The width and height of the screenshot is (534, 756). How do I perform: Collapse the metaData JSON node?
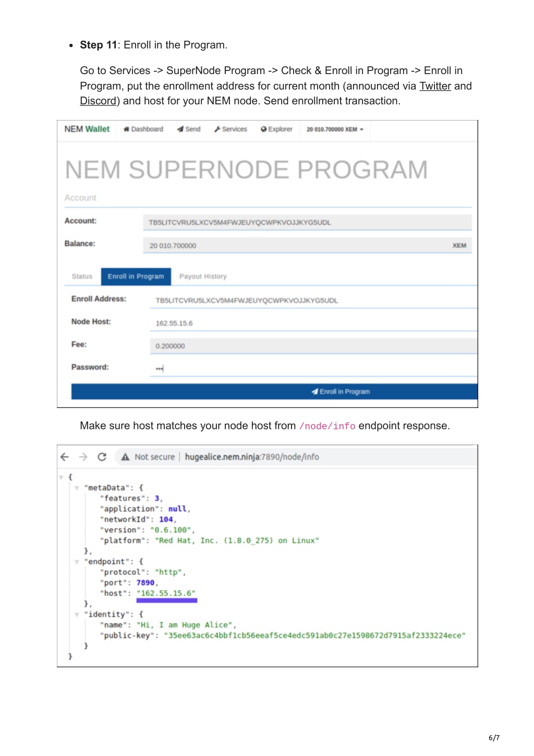tap(77, 488)
